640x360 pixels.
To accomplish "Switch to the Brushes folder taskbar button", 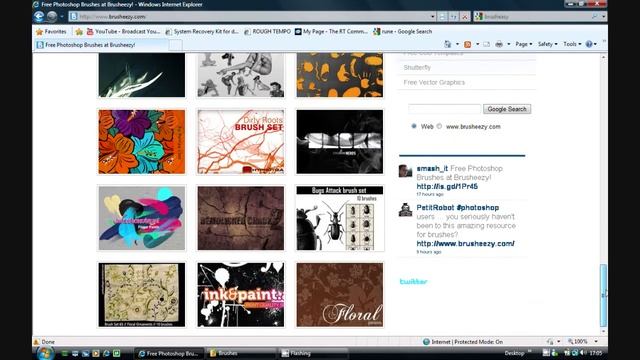I will point(241,353).
